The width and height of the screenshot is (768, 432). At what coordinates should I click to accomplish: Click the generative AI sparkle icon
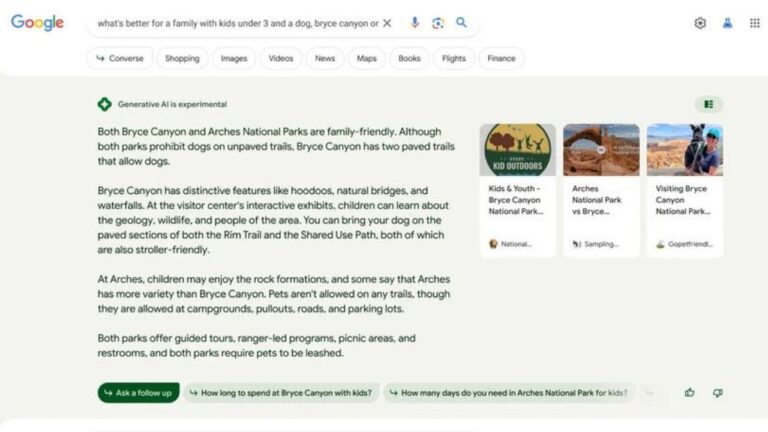(104, 104)
